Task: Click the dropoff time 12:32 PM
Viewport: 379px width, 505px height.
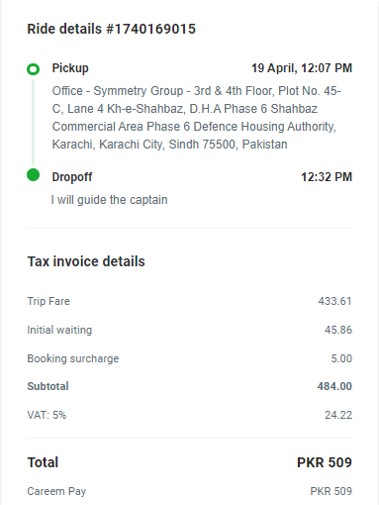Action: click(x=326, y=177)
